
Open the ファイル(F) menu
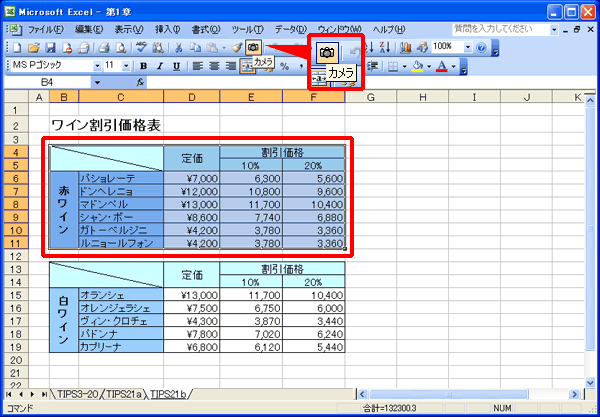coord(46,29)
